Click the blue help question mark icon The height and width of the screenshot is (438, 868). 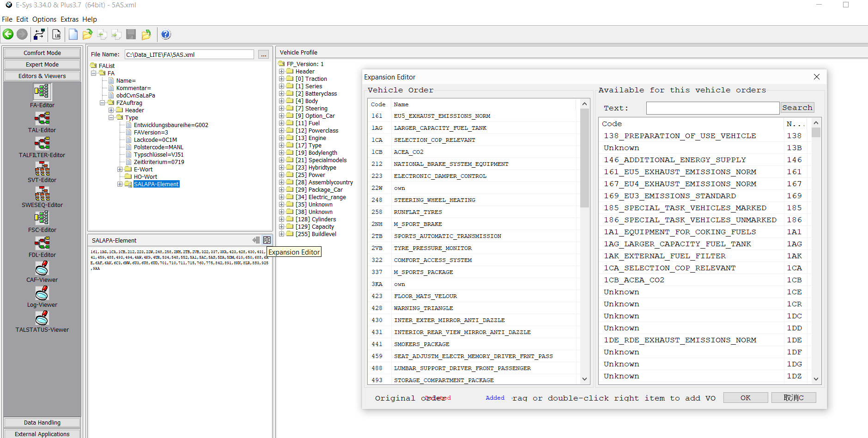166,34
